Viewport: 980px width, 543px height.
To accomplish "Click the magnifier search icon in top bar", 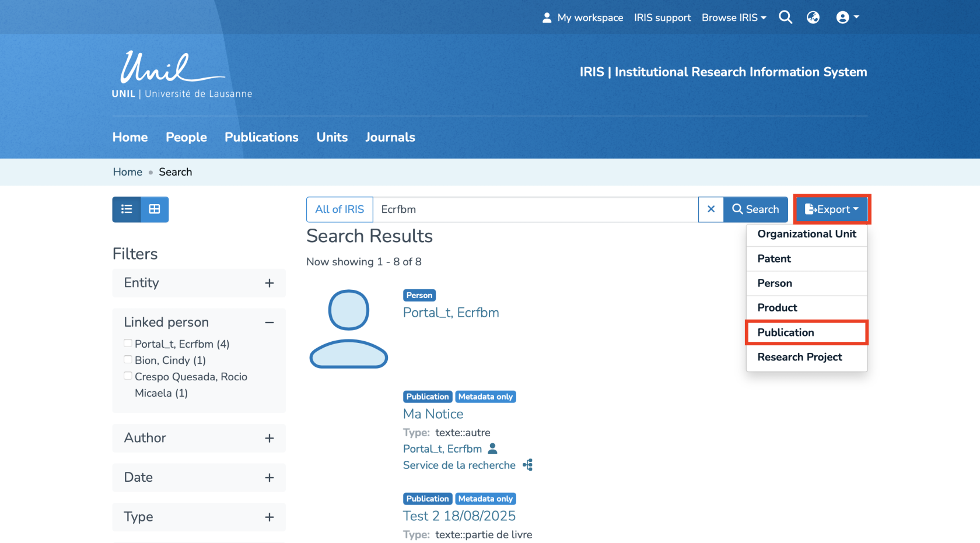I will [785, 17].
